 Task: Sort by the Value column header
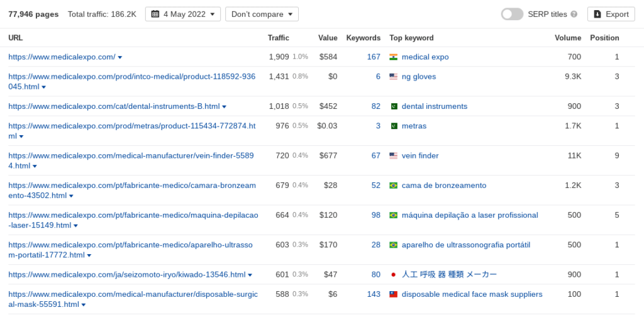tap(328, 38)
